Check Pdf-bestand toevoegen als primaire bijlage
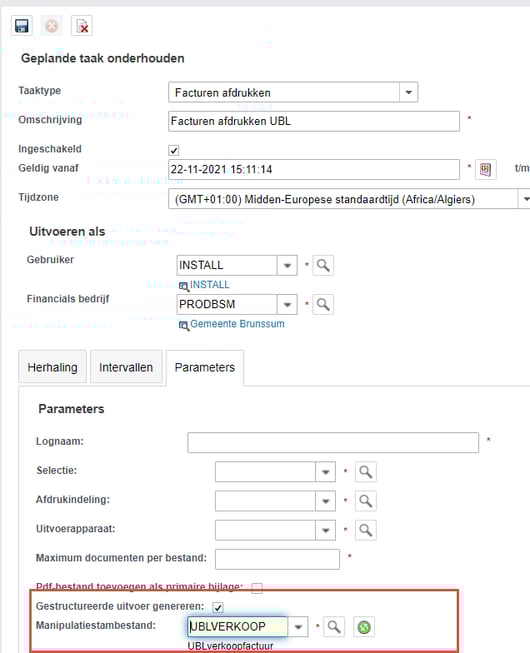Viewport: 530px width, 653px height. point(257,588)
